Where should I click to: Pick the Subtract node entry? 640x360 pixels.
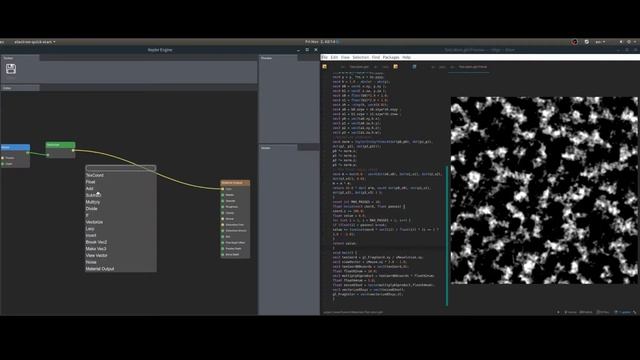(93, 195)
